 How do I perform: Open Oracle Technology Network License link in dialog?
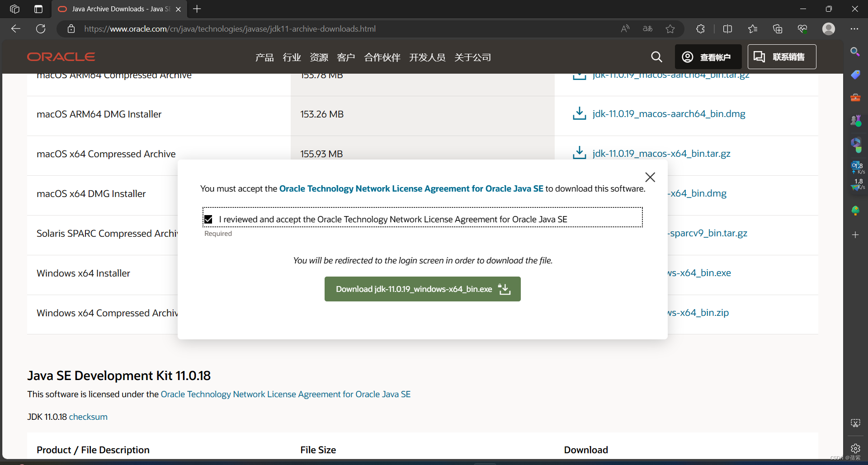click(411, 188)
